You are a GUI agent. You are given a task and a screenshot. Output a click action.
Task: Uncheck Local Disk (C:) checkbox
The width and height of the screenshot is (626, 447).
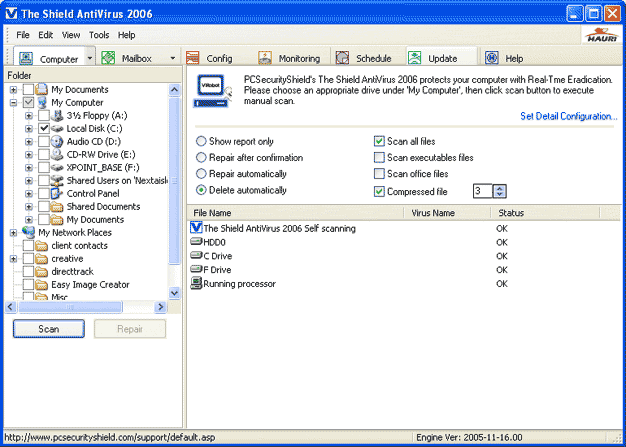pos(44,129)
